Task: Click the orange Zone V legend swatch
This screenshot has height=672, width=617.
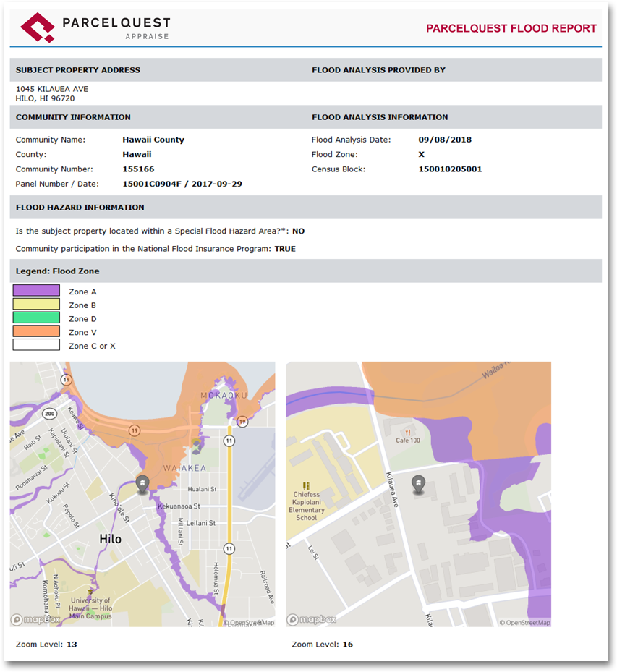Action: click(x=36, y=331)
